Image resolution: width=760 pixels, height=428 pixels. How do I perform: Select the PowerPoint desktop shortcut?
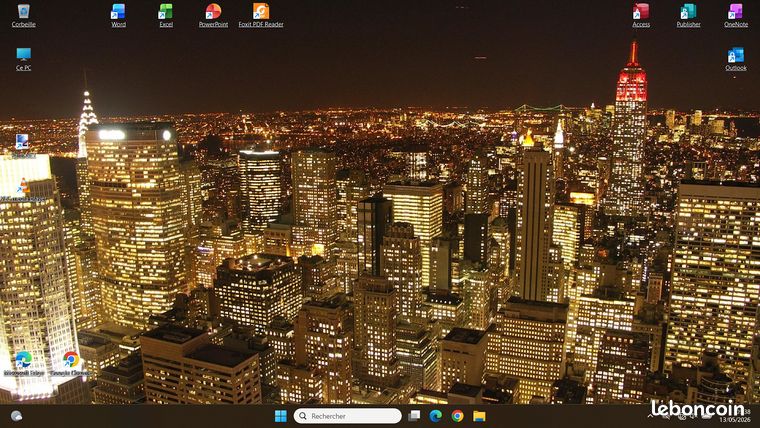pyautogui.click(x=213, y=15)
